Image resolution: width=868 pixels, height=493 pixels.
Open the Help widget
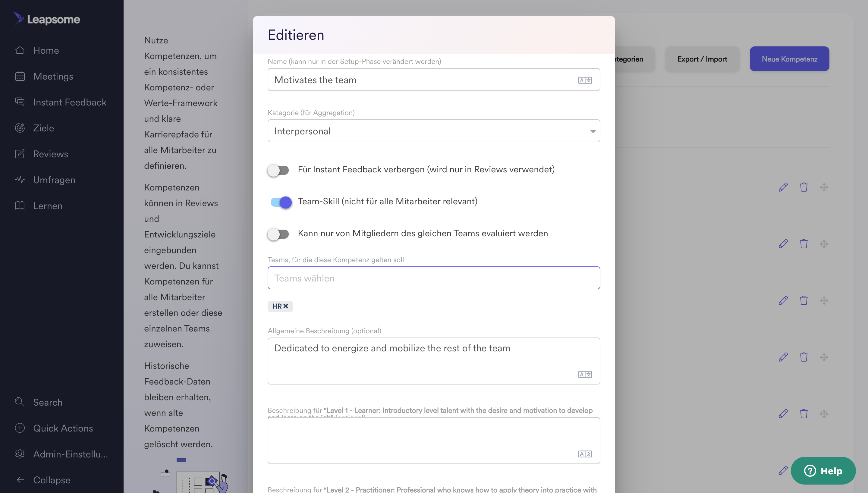coord(823,471)
